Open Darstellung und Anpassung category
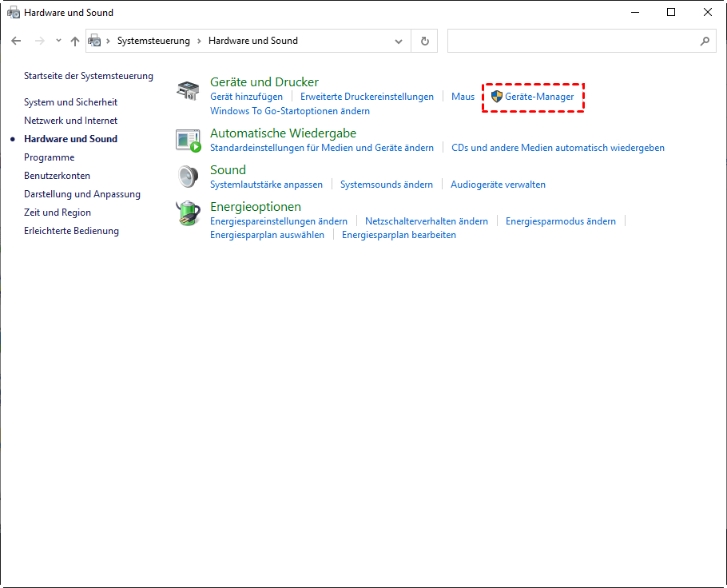The height and width of the screenshot is (588, 727). pyautogui.click(x=82, y=194)
